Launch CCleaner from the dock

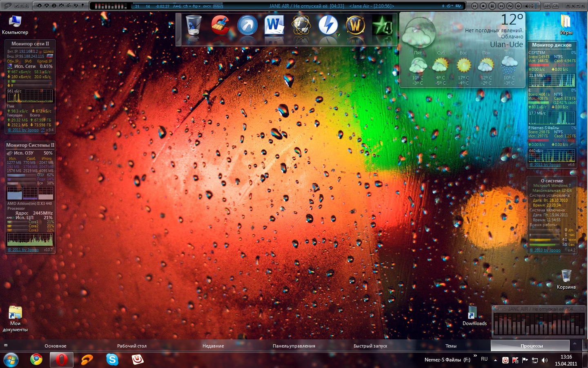220,26
